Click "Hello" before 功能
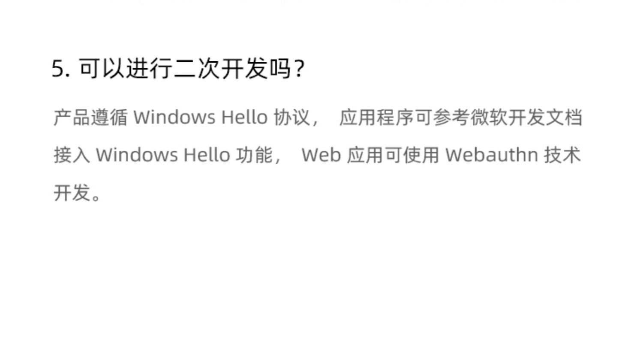Viewport: 643px width, 364px height. pyautogui.click(x=207, y=155)
